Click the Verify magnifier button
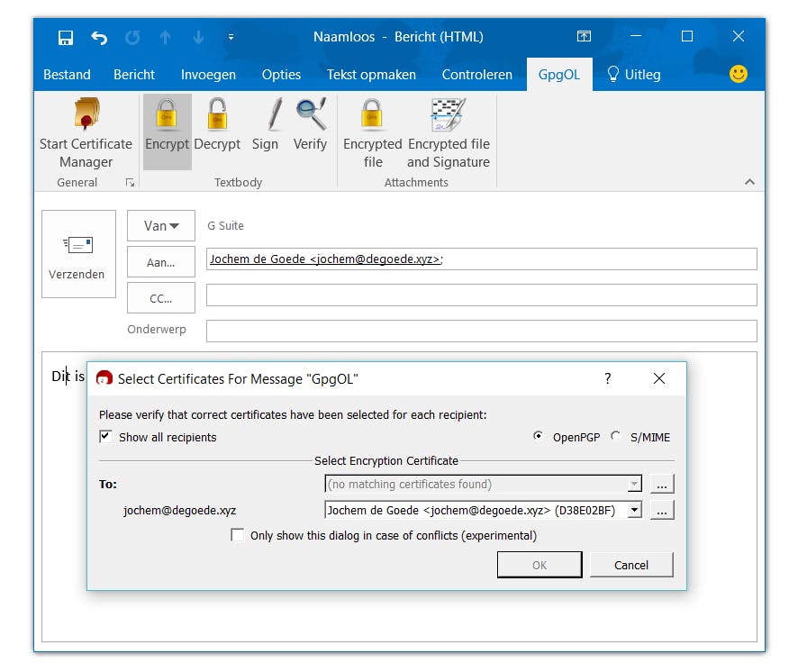 click(x=310, y=126)
